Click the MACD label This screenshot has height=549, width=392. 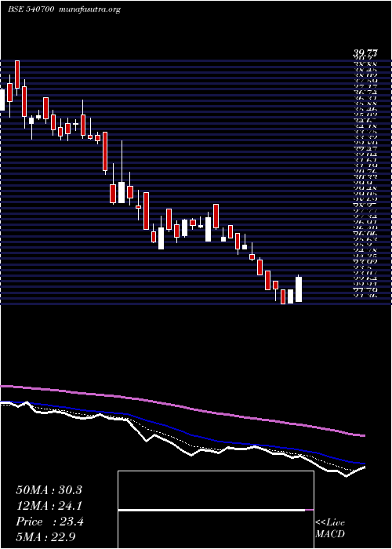[330, 534]
